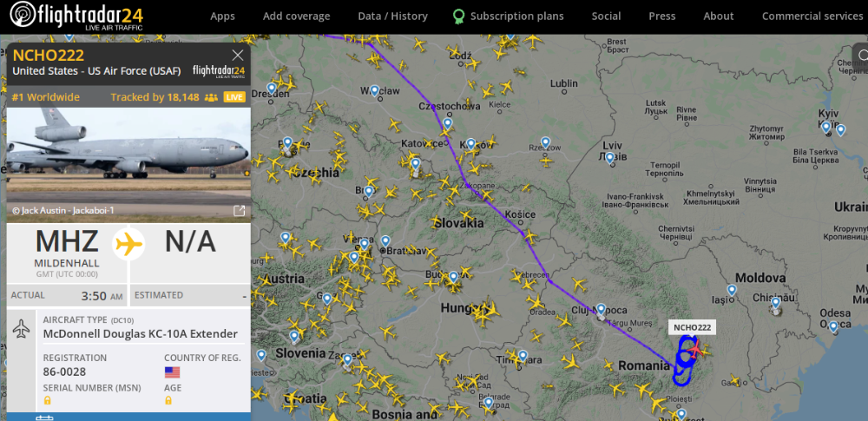Image resolution: width=868 pixels, height=421 pixels.
Task: Click the orange plane route icon
Action: click(128, 244)
